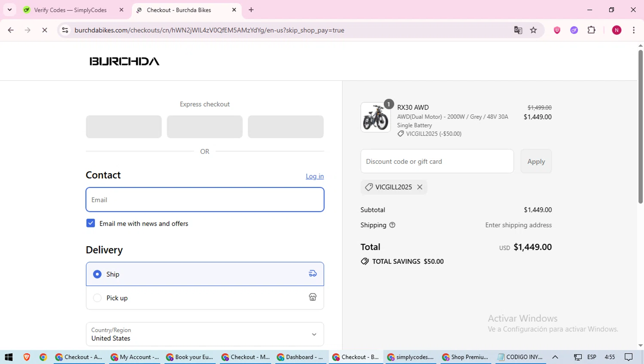Click the VICGILL2025 (-$50.00) line
This screenshot has height=364, width=644.
(x=429, y=134)
